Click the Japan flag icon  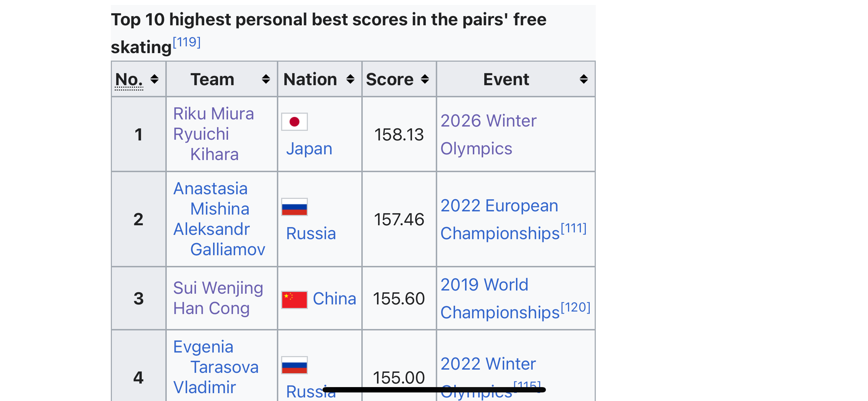294,122
